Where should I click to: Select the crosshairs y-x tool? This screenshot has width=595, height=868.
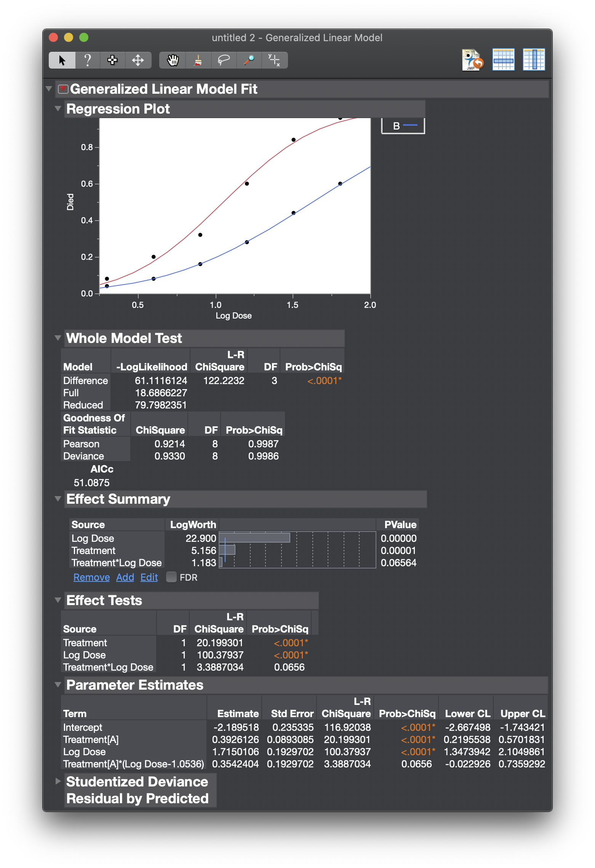click(x=274, y=60)
